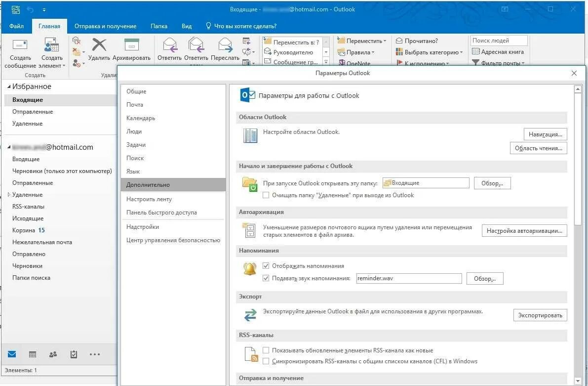This screenshot has height=386, width=588.
Task: Select Почта in options categories
Action: (x=173, y=105)
